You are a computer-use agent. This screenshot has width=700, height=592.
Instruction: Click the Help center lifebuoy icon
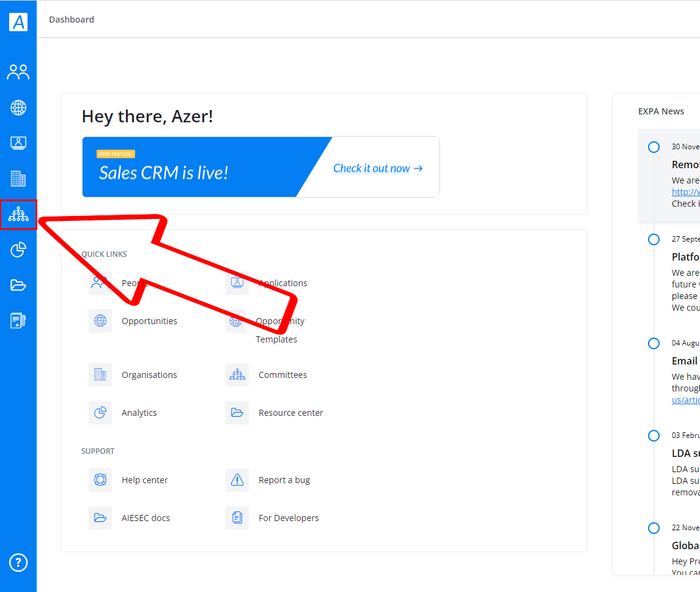pos(100,480)
